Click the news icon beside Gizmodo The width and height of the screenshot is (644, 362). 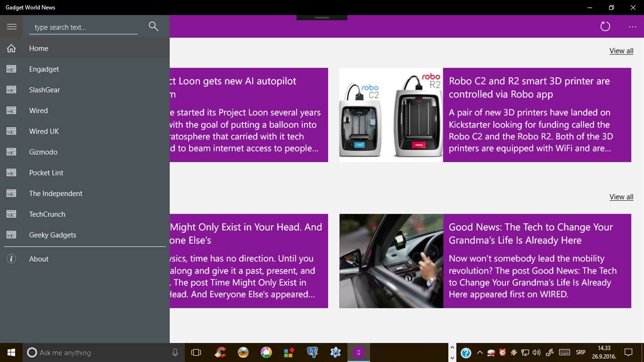tap(12, 152)
